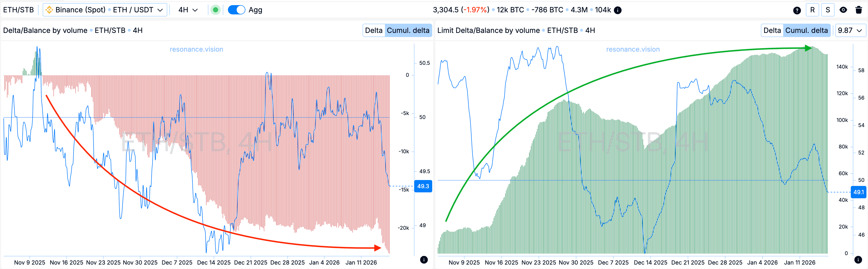
Task: Open the Binance Spot ETH/USDT pair dropdown
Action: click(105, 10)
